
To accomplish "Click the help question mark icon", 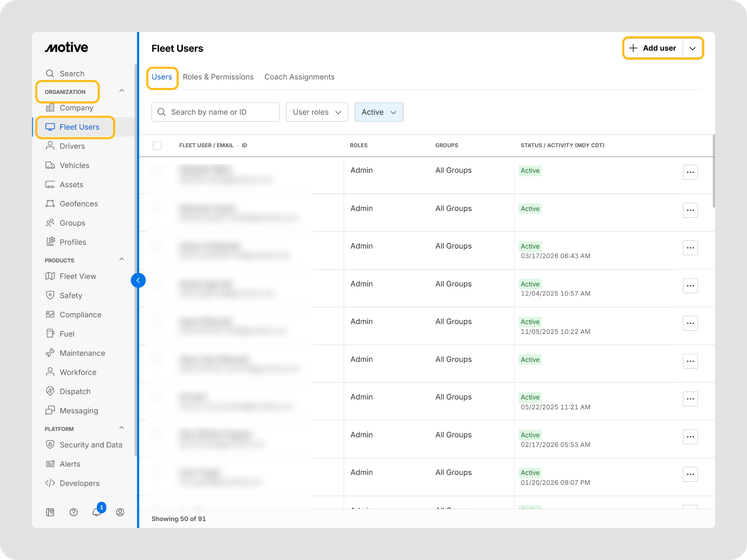I will pyautogui.click(x=73, y=512).
